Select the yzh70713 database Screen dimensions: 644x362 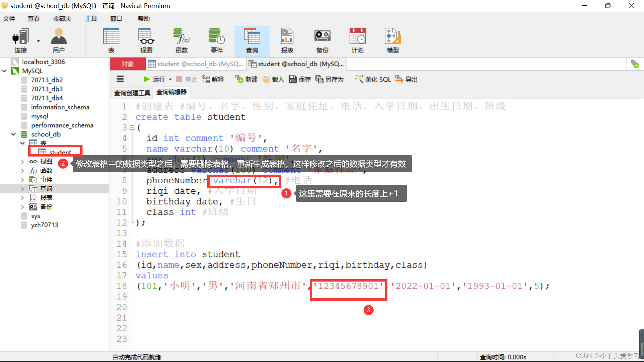[45, 225]
